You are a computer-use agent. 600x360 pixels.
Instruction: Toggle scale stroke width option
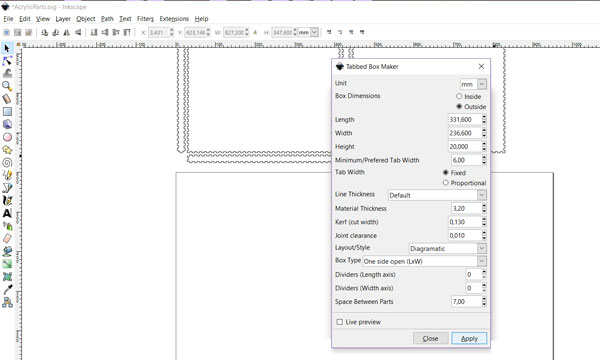click(x=329, y=33)
